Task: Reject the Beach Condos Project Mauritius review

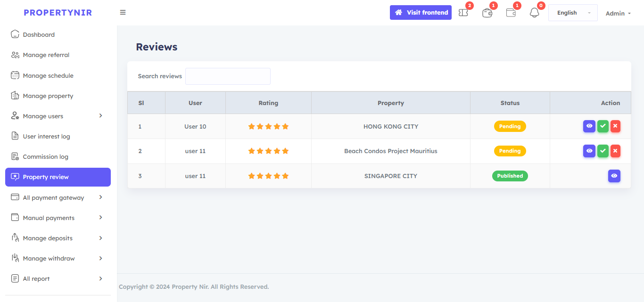Action: click(x=615, y=151)
